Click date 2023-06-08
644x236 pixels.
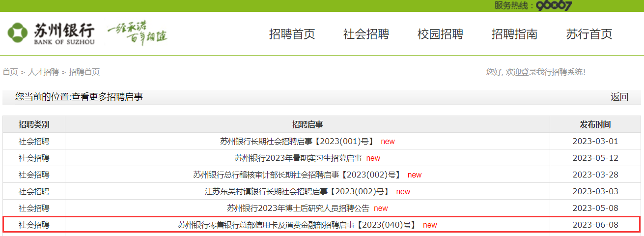(595, 225)
